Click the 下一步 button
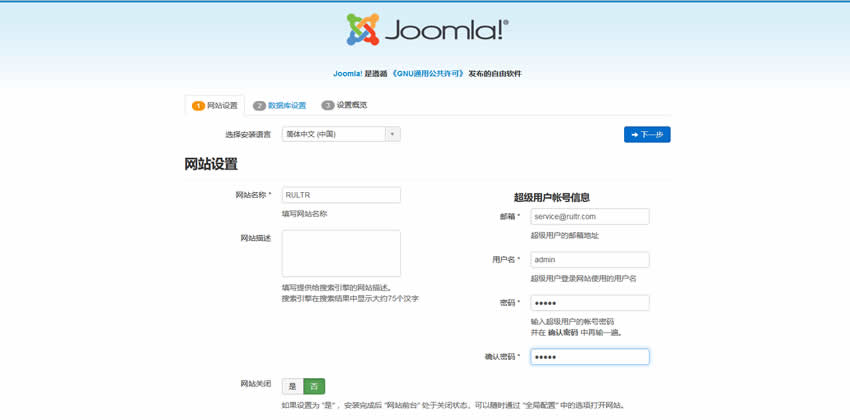 pos(647,134)
